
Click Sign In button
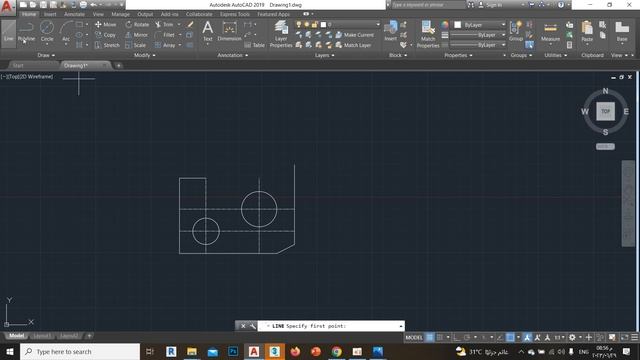[x=490, y=5]
